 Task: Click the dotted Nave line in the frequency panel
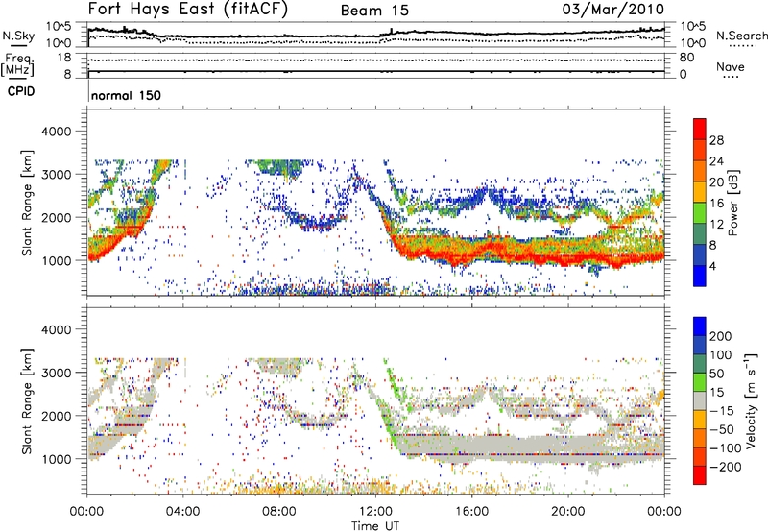point(376,60)
